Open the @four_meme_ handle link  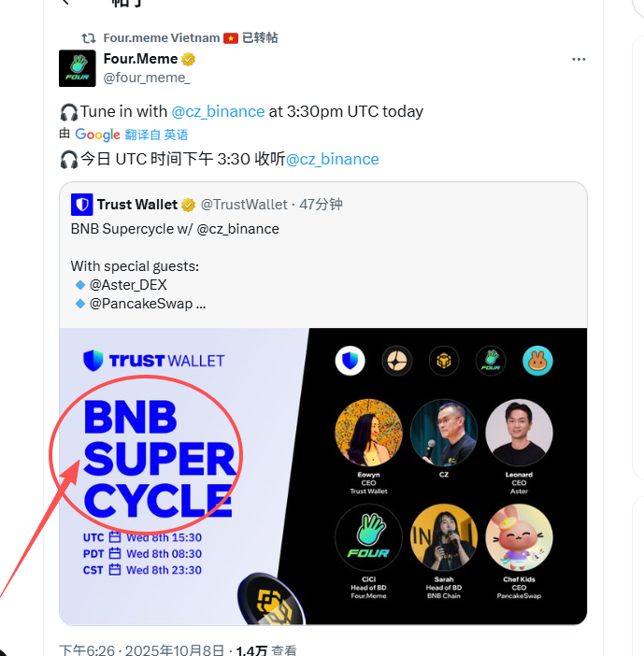point(146,78)
